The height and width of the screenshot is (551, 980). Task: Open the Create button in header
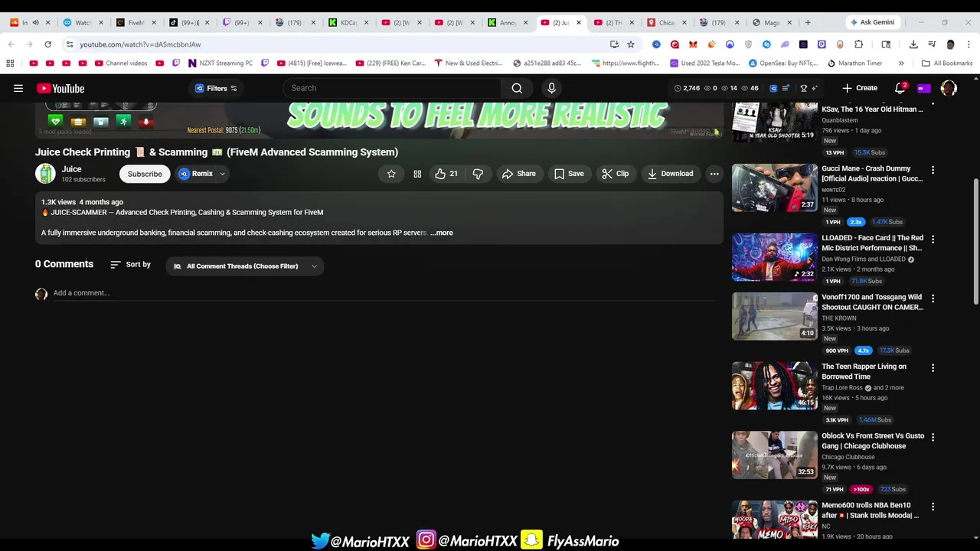coord(860,88)
